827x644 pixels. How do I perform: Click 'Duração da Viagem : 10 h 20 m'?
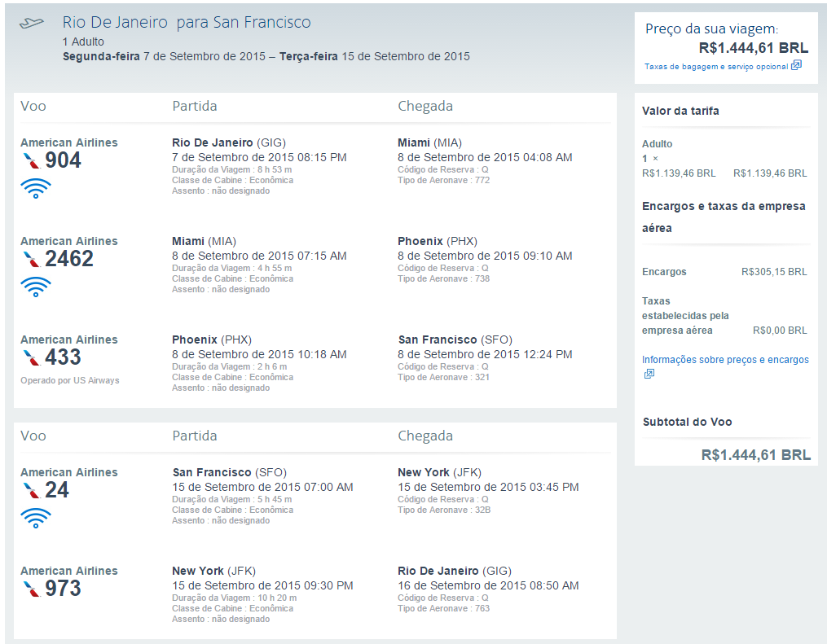coord(234,598)
